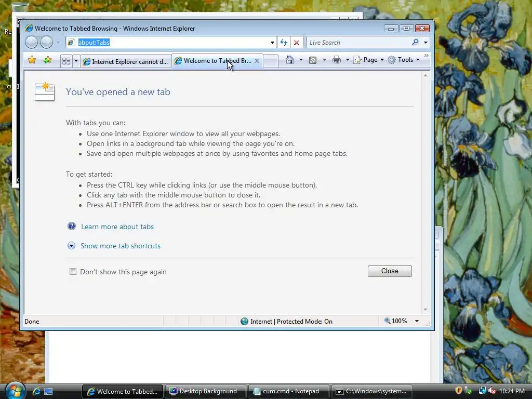Expand the tab list dropdown arrow
The height and width of the screenshot is (399, 532).
pos(76,61)
